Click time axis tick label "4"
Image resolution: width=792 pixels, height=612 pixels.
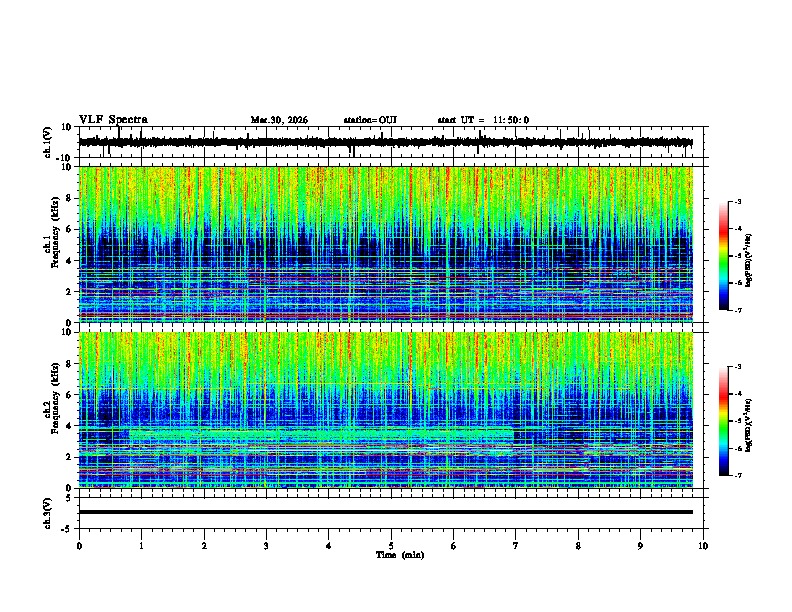coord(329,546)
